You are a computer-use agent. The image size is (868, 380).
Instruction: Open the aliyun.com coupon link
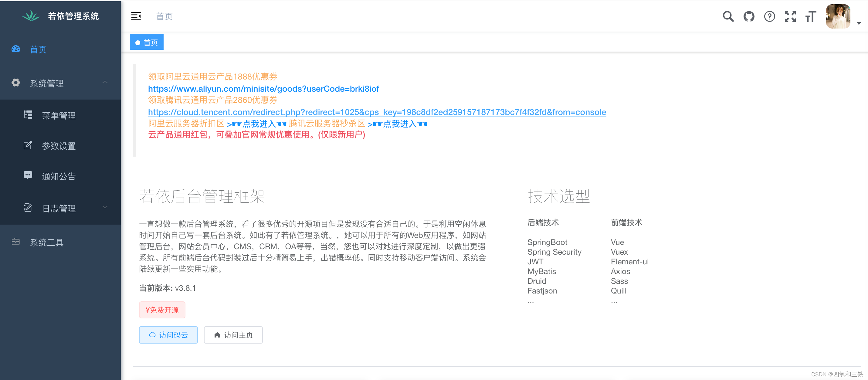pyautogui.click(x=263, y=89)
